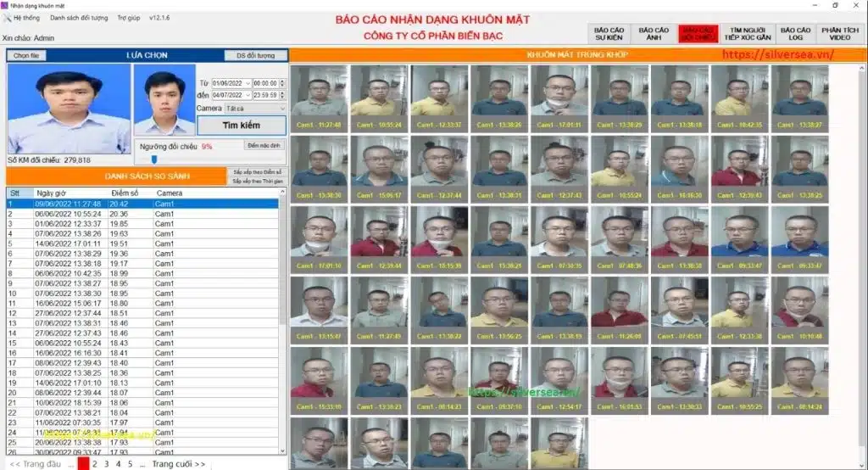Click the app icon in title bar
868x470 pixels.
tap(6, 5)
